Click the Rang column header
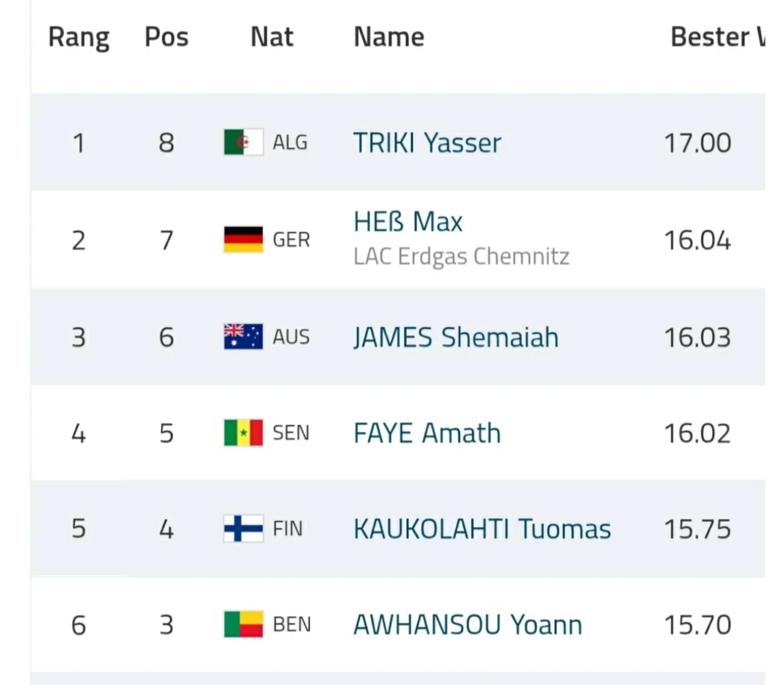This screenshot has width=784, height=685. coord(79,37)
